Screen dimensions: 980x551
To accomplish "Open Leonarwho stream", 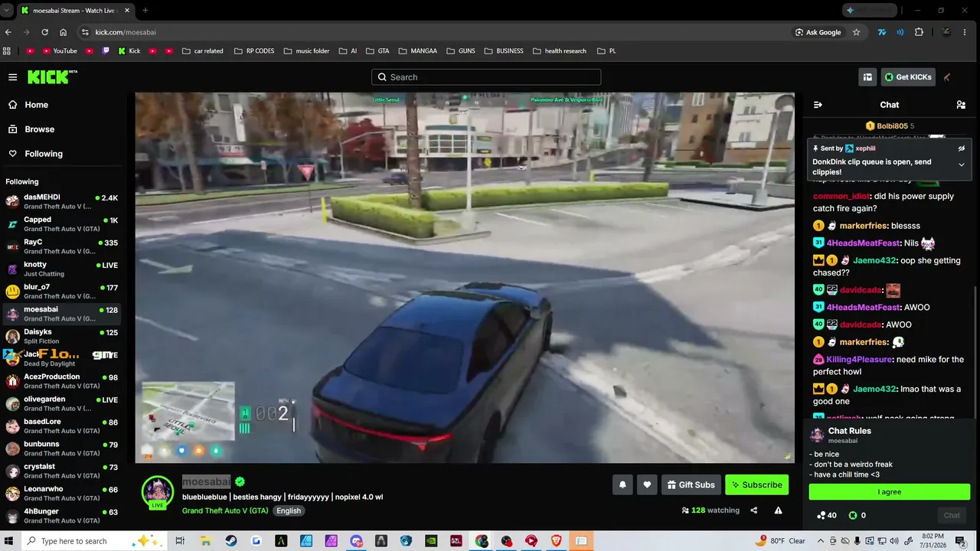I will [x=61, y=492].
